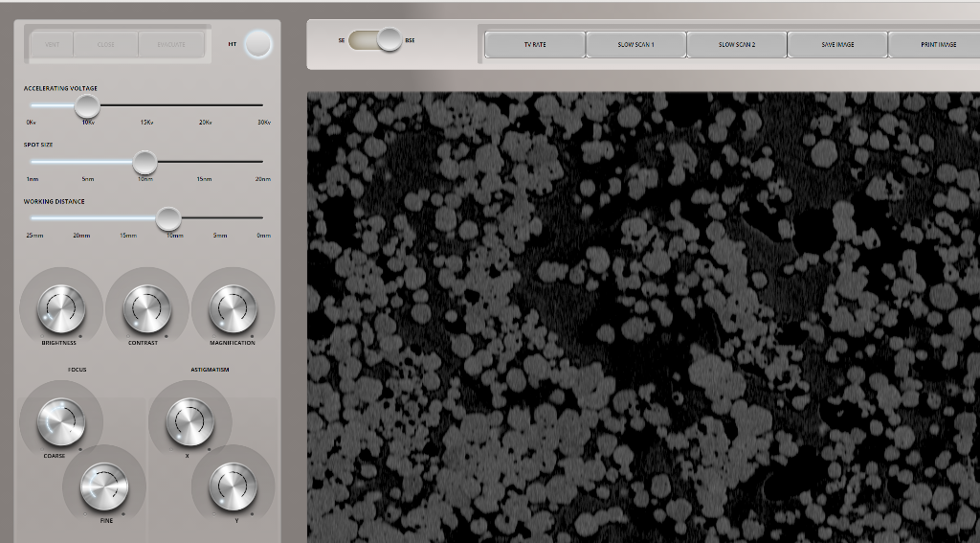Screen dimensions: 980x543
Task: Click the Working Distance slider handle
Action: click(x=168, y=218)
